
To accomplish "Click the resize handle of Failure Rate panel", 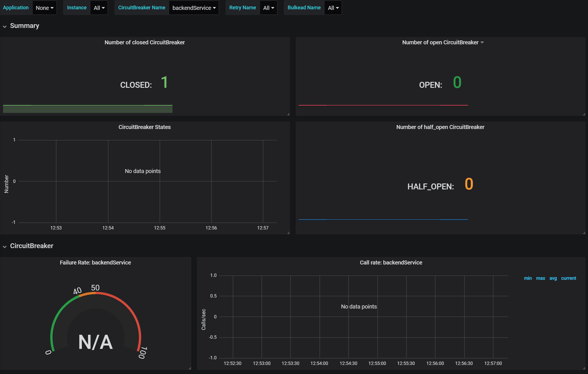I will coord(190,368).
